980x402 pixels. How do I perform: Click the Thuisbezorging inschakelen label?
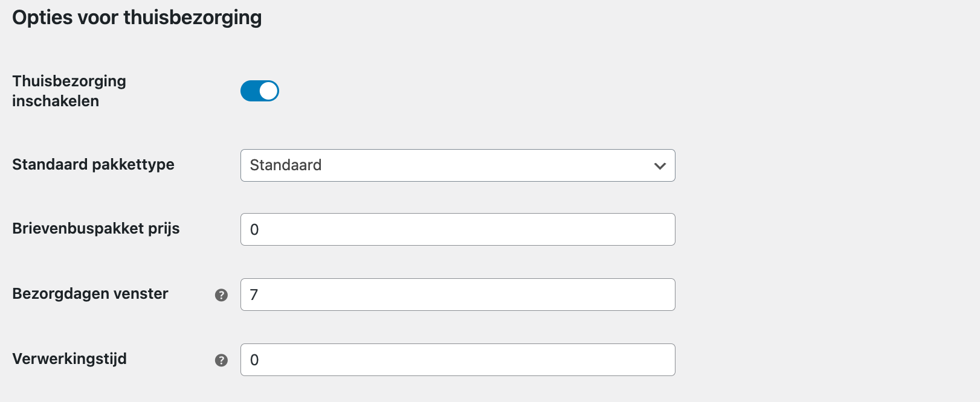pos(68,91)
